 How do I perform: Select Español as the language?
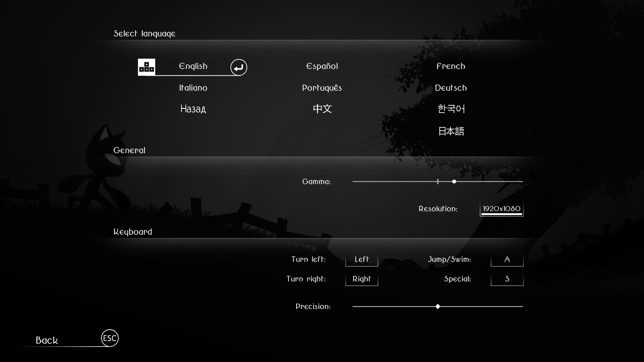point(322,66)
